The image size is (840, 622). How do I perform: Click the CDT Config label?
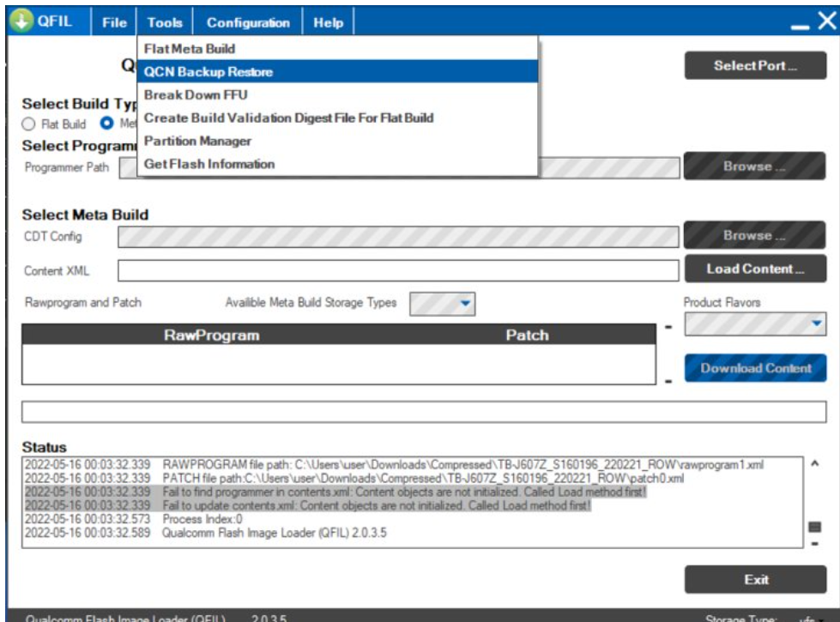[x=53, y=236]
